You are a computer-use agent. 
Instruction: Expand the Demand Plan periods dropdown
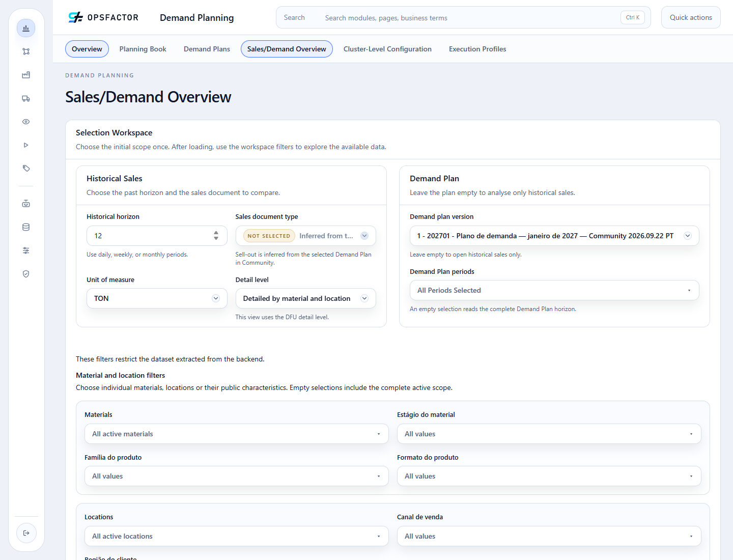[x=554, y=290]
